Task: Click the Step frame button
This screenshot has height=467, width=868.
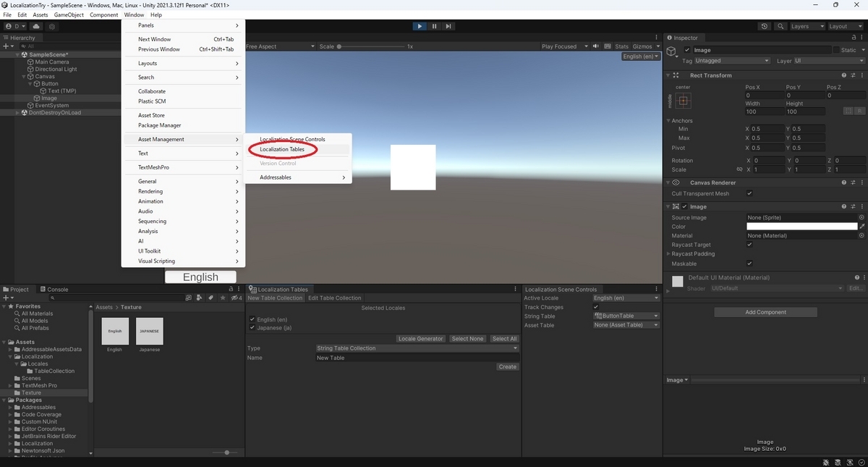Action: click(448, 26)
